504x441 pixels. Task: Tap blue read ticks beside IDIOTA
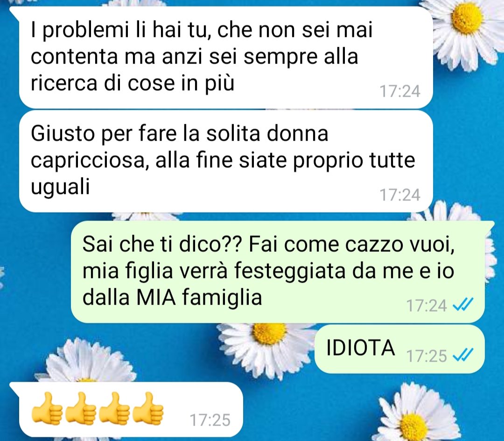pos(462,355)
